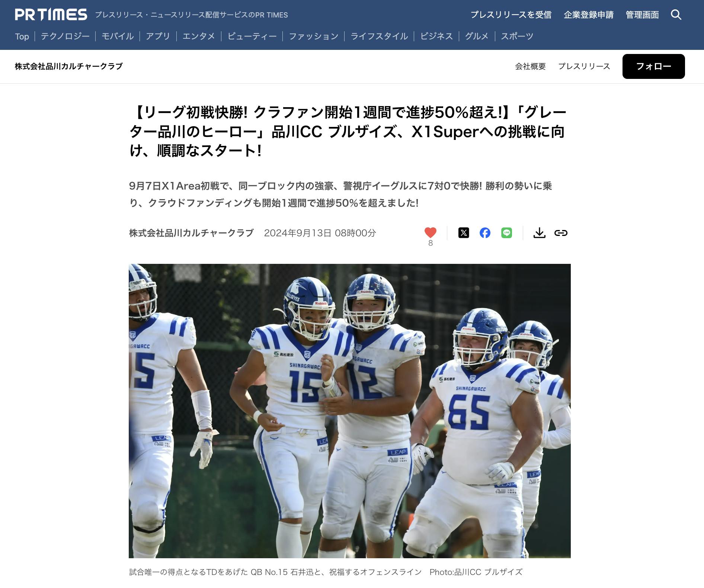Copy the article link via chain icon

click(561, 233)
